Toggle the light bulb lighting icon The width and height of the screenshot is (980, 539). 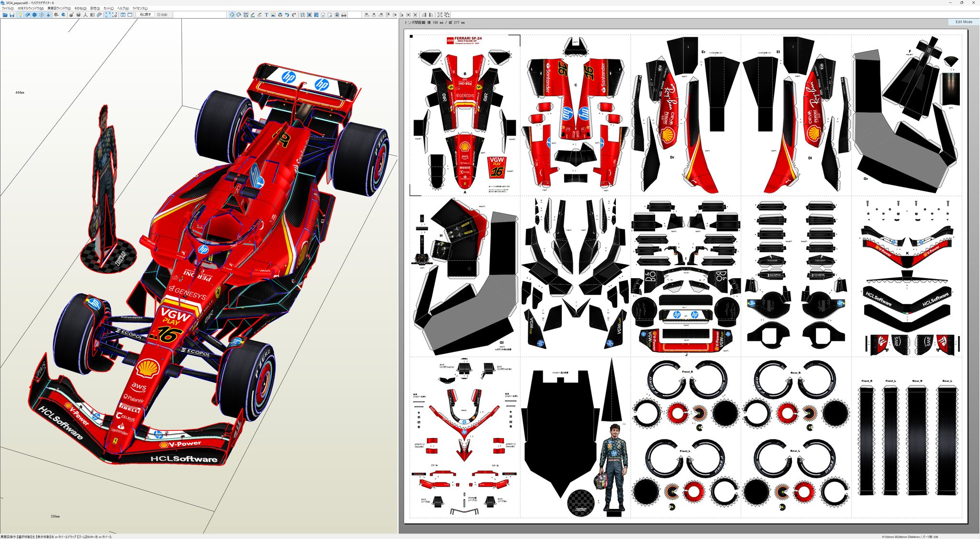pos(20,15)
